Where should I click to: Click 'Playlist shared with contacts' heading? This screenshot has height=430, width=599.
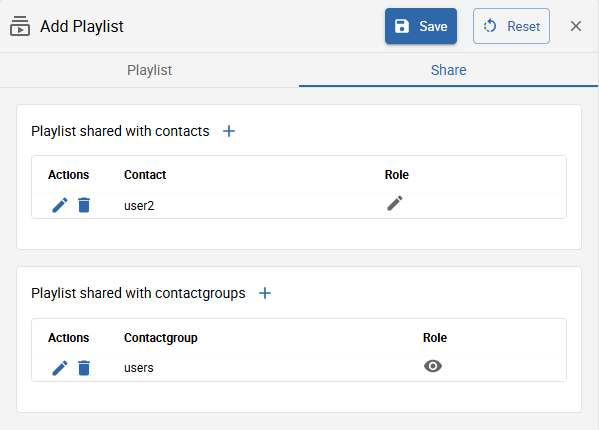120,131
